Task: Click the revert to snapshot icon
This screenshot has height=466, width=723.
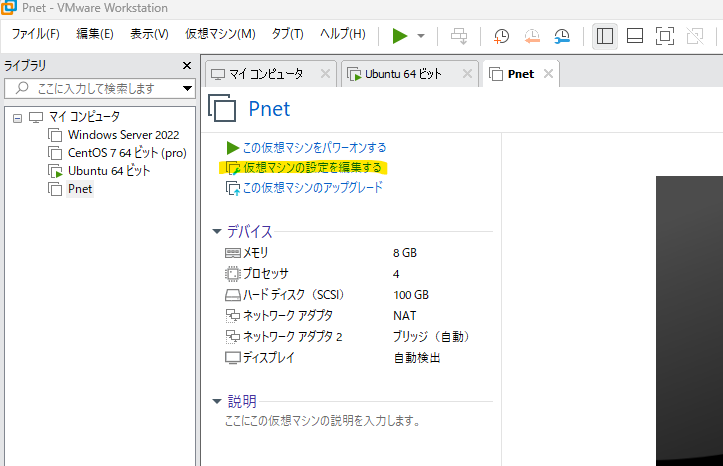Action: [x=532, y=35]
